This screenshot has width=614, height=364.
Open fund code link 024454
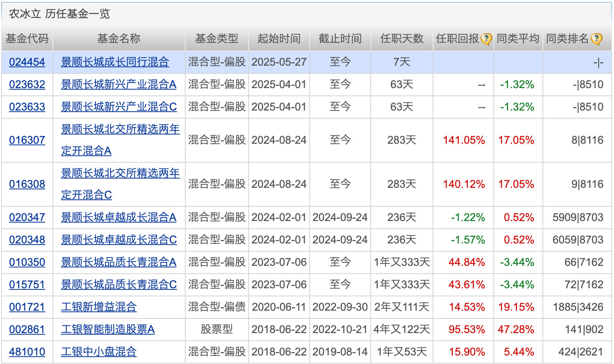[27, 62]
